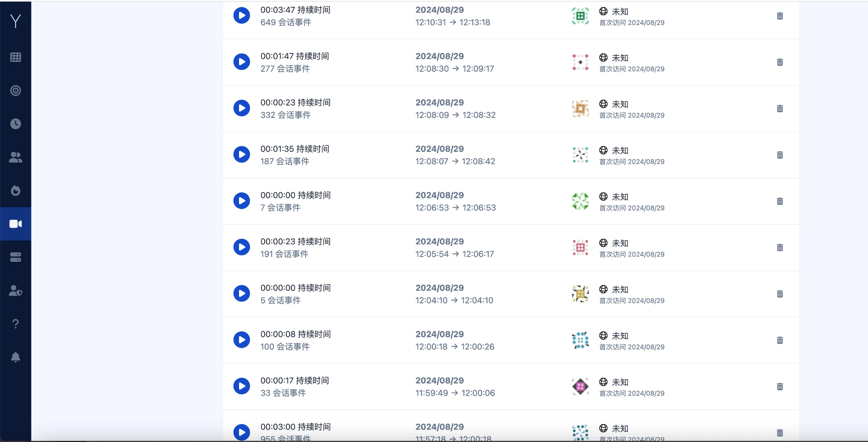
Task: Click the visitor avatar for 33 events session
Action: [580, 386]
